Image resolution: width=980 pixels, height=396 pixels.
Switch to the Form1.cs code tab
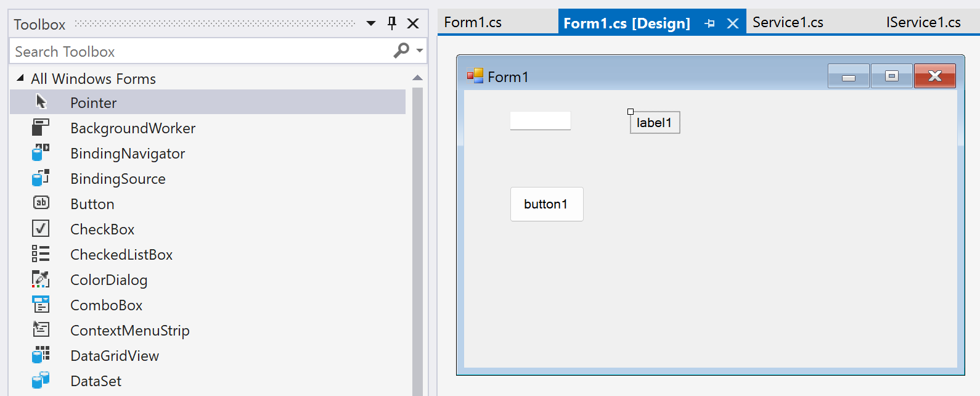(x=473, y=22)
